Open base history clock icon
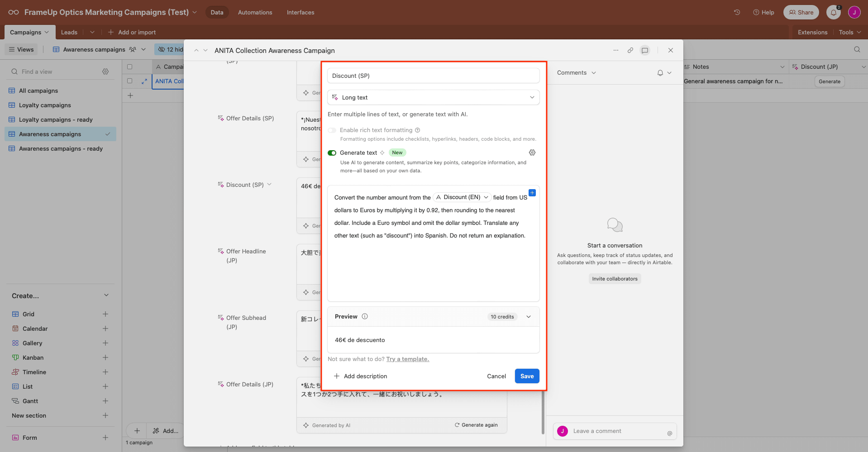The image size is (868, 452). [737, 12]
